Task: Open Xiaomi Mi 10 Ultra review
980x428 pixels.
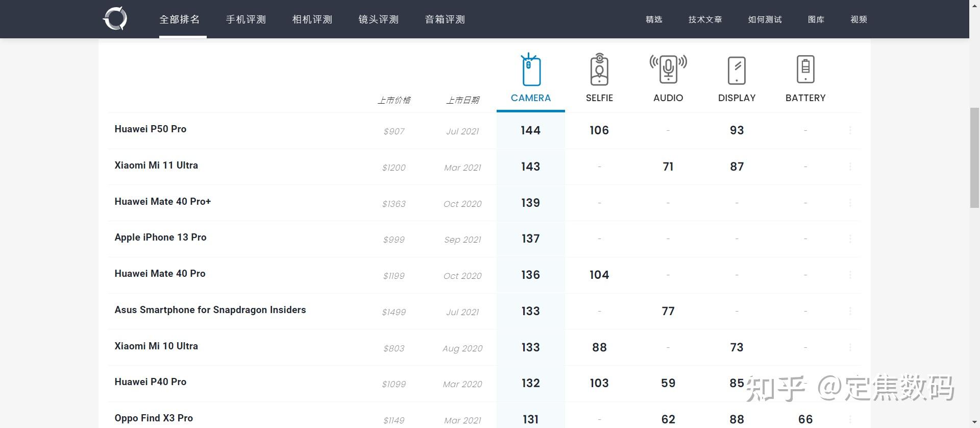Action: click(x=156, y=346)
